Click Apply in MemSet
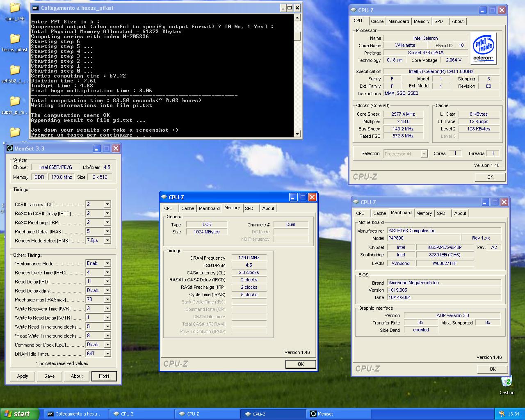 pos(23,376)
